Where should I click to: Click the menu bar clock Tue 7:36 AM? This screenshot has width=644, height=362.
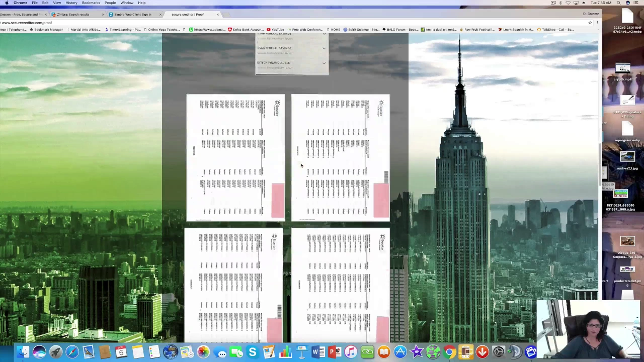point(601,3)
